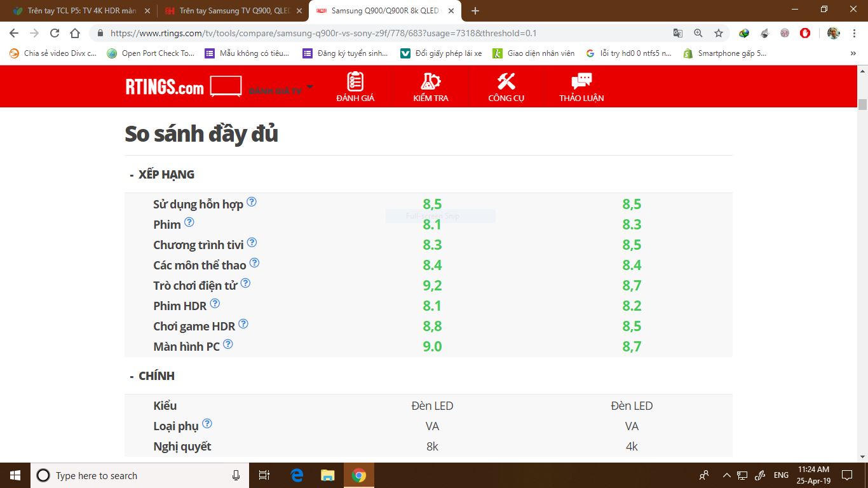868x488 pixels.
Task: Click the taskbar search box
Action: coord(140,475)
